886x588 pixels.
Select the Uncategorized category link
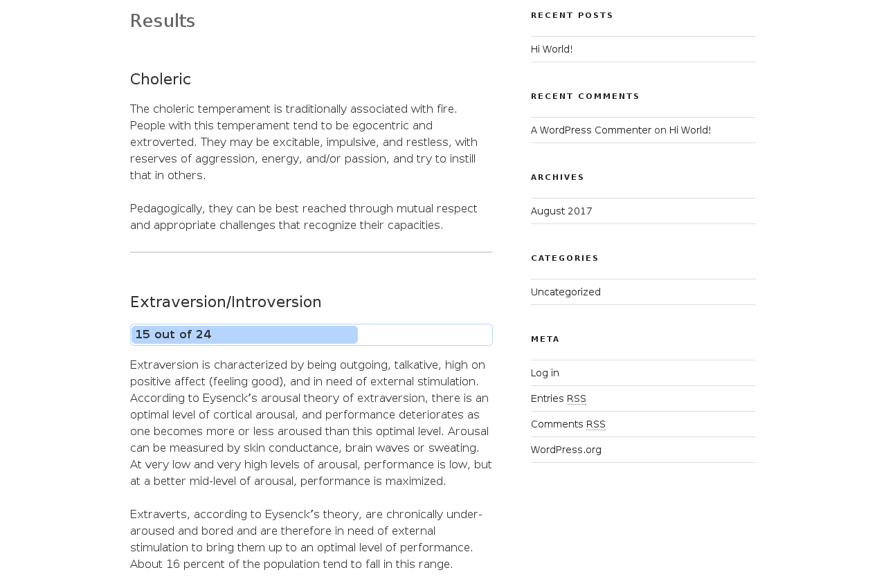coord(566,292)
